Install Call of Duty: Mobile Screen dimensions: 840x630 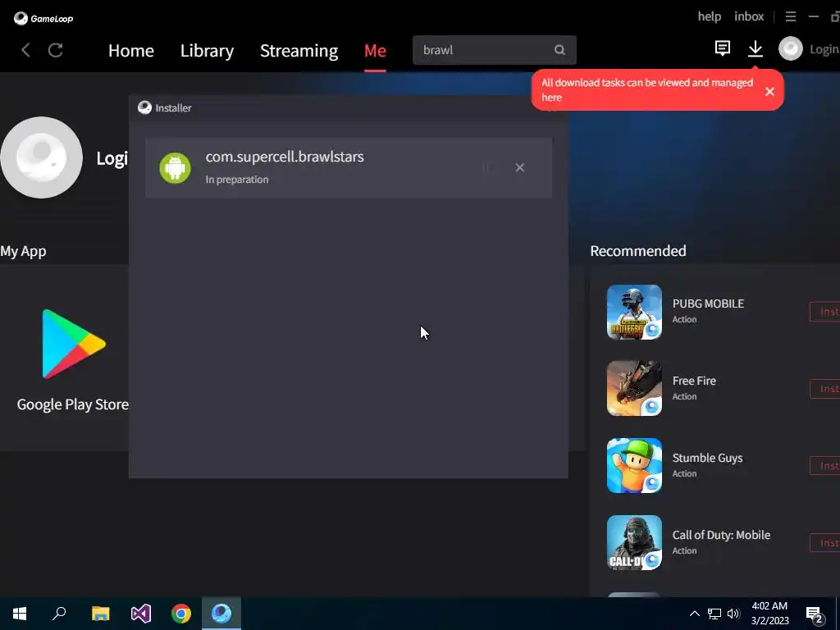(825, 543)
